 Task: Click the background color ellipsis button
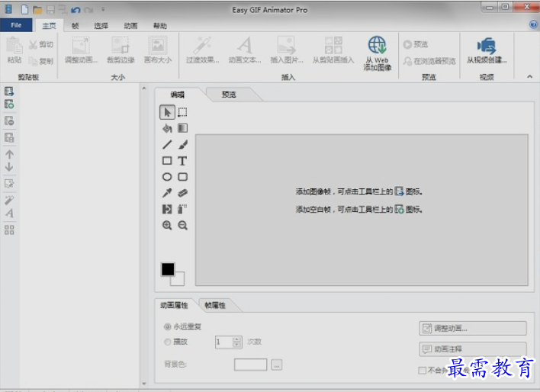[277, 365]
